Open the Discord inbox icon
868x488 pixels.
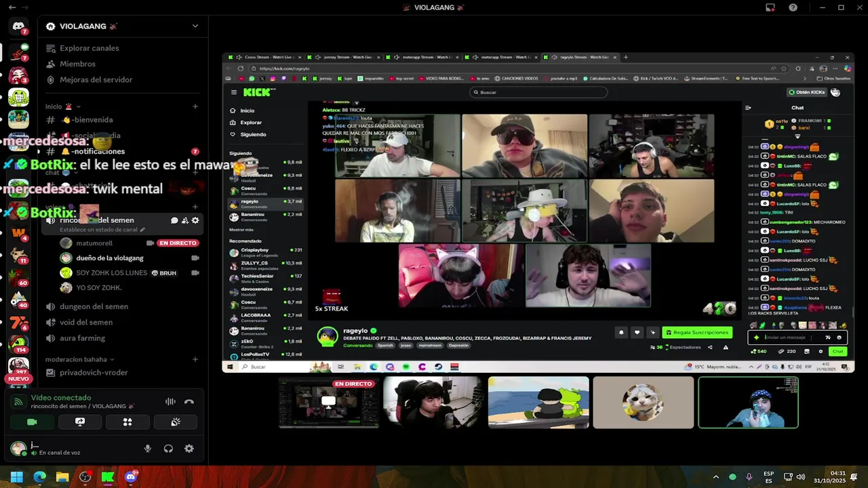770,7
